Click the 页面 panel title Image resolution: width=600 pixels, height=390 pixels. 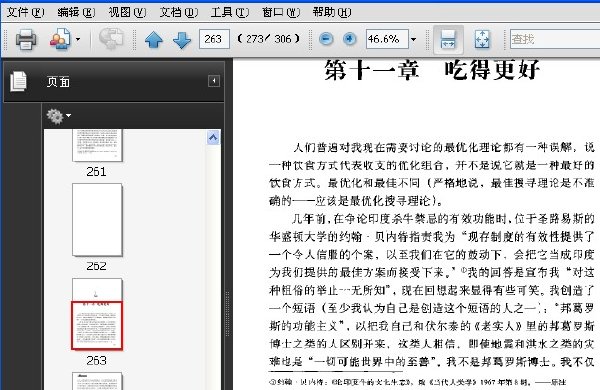58,82
